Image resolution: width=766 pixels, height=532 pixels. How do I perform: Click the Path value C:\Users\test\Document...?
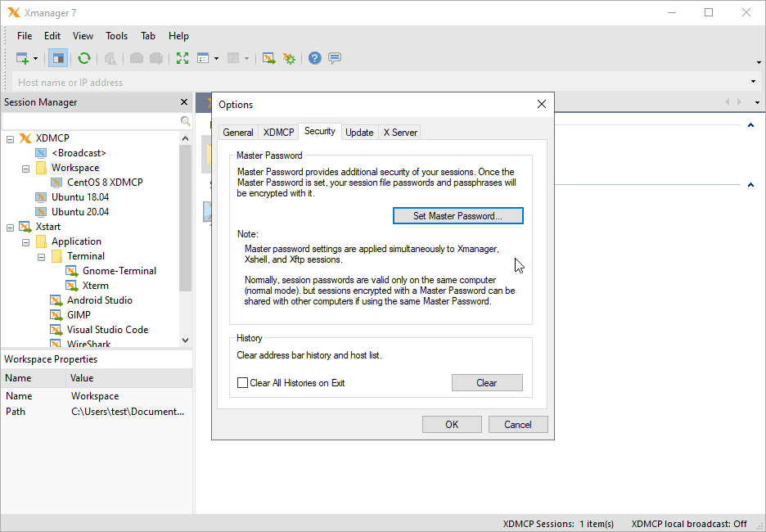(128, 412)
